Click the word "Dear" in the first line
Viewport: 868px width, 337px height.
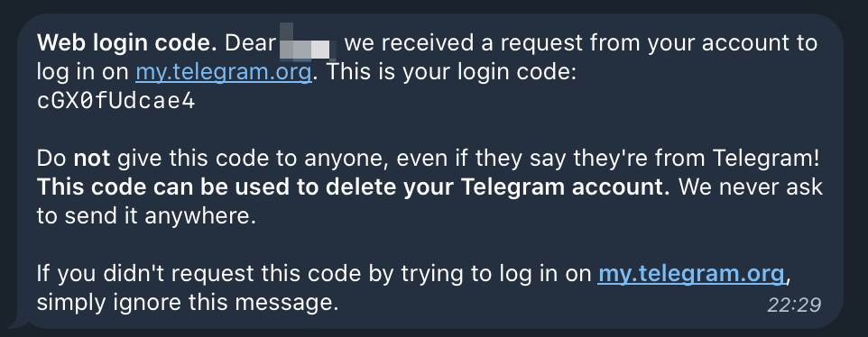[x=250, y=43]
